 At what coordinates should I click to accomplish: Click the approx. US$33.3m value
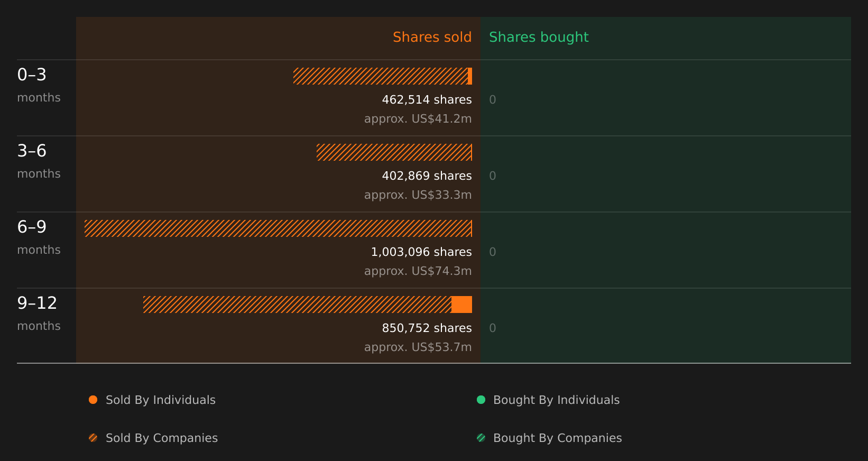point(418,195)
